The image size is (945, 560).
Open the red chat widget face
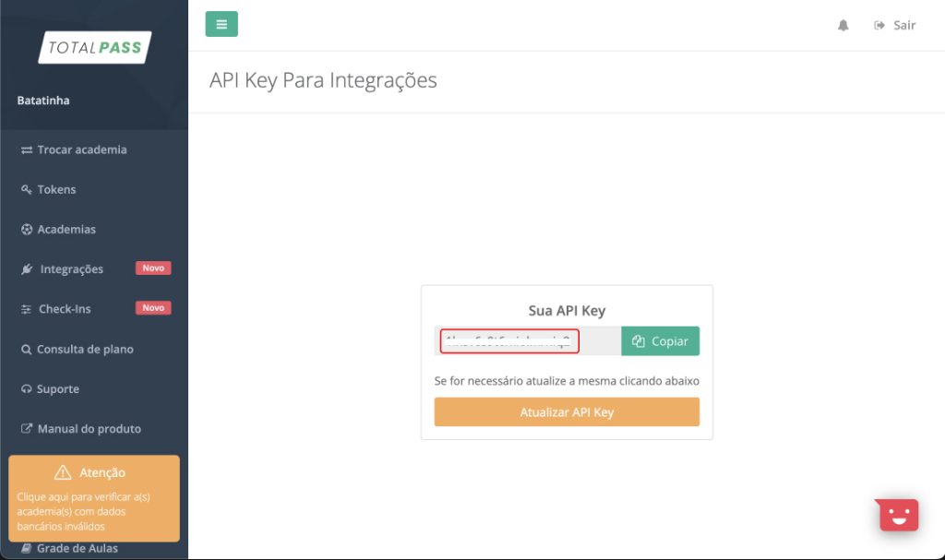point(898,515)
